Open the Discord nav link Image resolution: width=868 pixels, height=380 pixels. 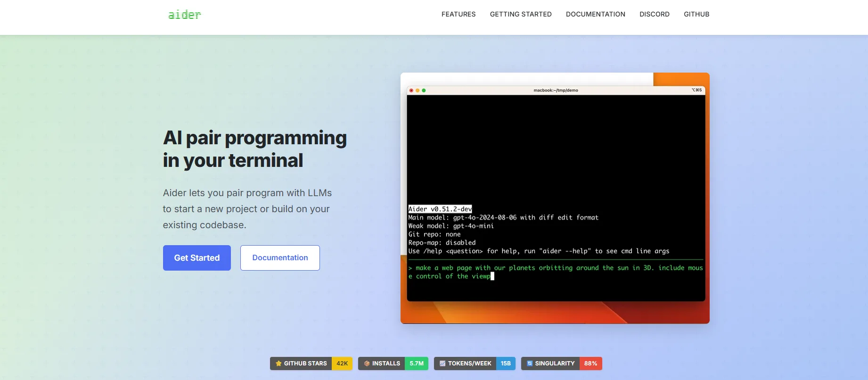pos(654,14)
